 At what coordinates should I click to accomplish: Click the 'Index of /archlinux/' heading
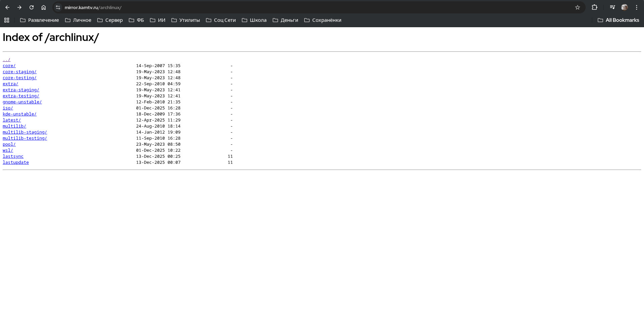click(51, 37)
